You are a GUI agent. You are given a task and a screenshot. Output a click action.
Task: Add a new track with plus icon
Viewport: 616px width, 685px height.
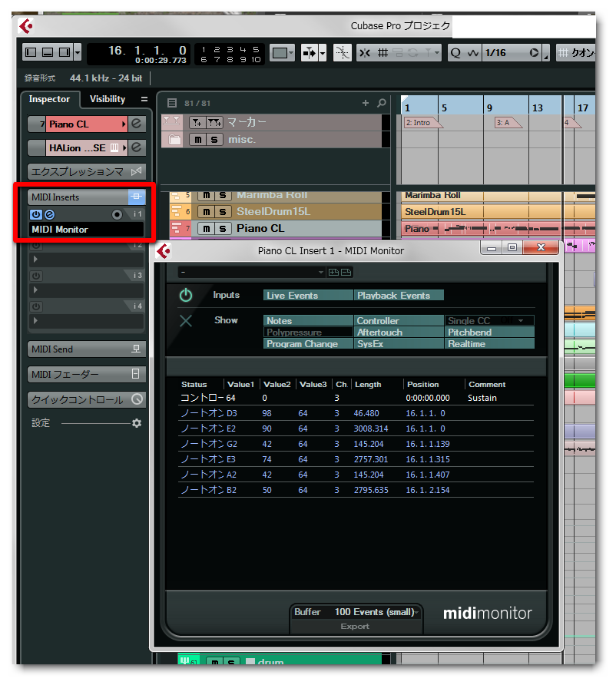(x=366, y=103)
